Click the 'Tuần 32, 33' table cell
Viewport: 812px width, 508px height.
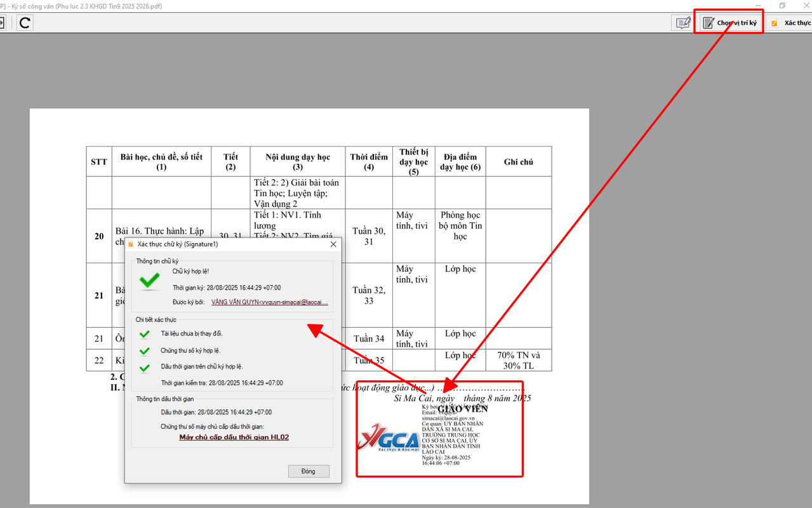pos(369,295)
